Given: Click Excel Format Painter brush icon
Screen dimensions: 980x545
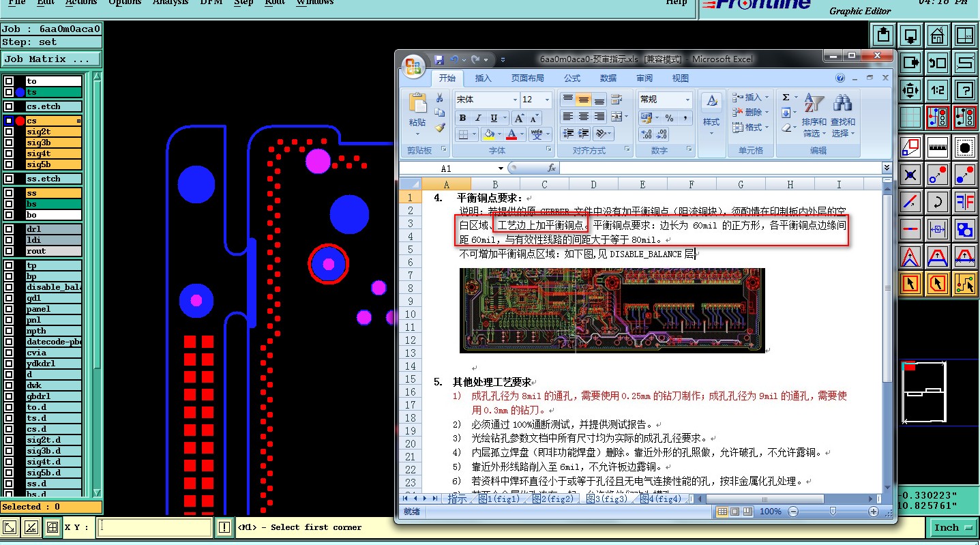Looking at the screenshot, I should tap(440, 128).
